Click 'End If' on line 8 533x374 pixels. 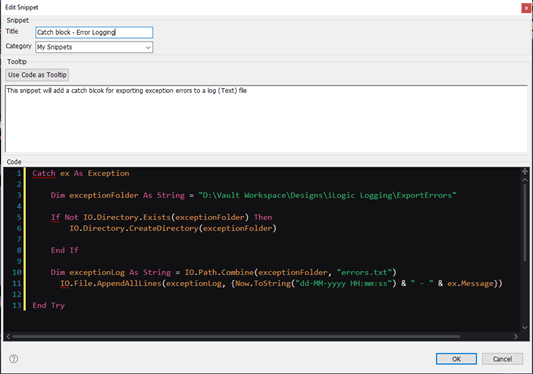65,250
